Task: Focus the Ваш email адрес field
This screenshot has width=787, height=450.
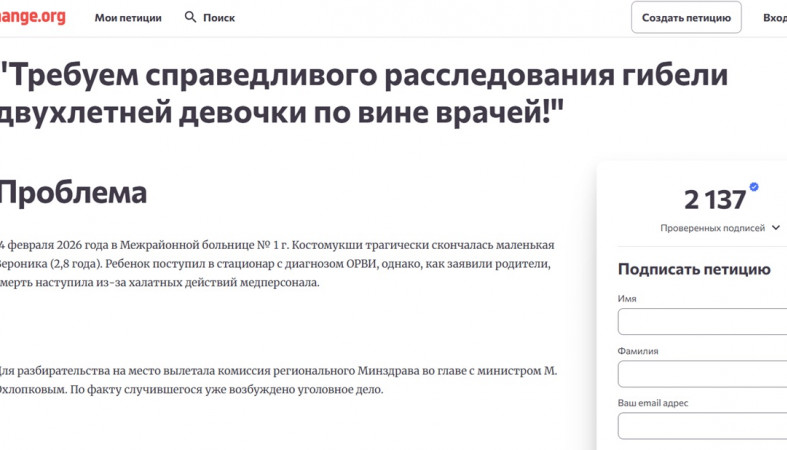Action: (x=702, y=426)
